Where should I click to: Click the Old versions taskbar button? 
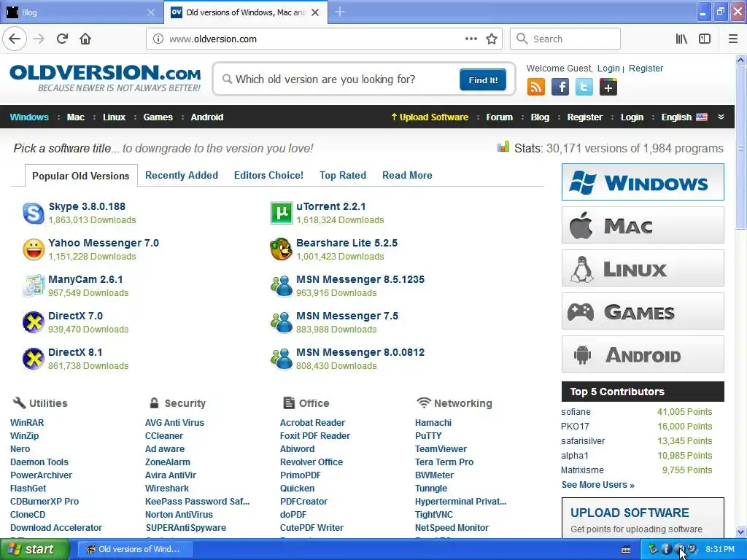pyautogui.click(x=135, y=550)
